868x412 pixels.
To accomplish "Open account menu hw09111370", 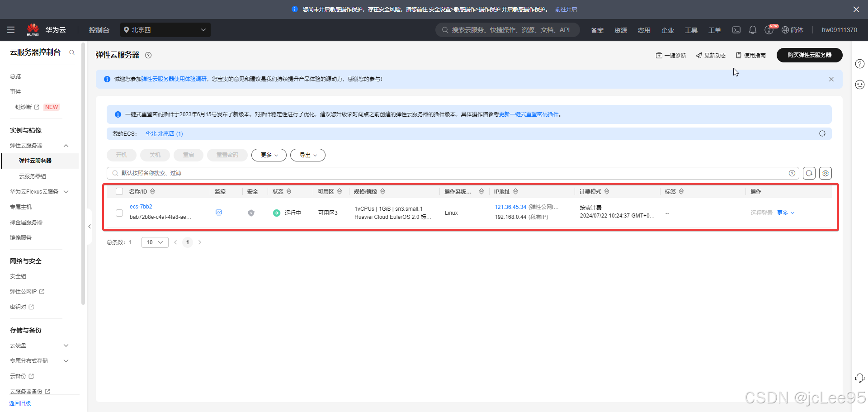I will click(x=840, y=30).
